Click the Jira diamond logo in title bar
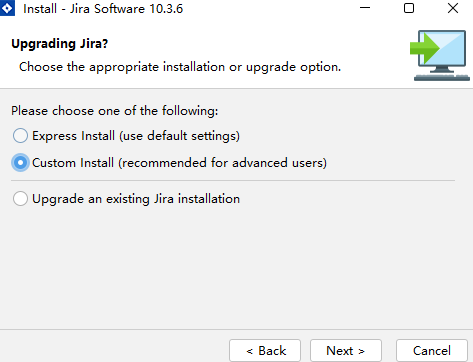 click(7, 8)
